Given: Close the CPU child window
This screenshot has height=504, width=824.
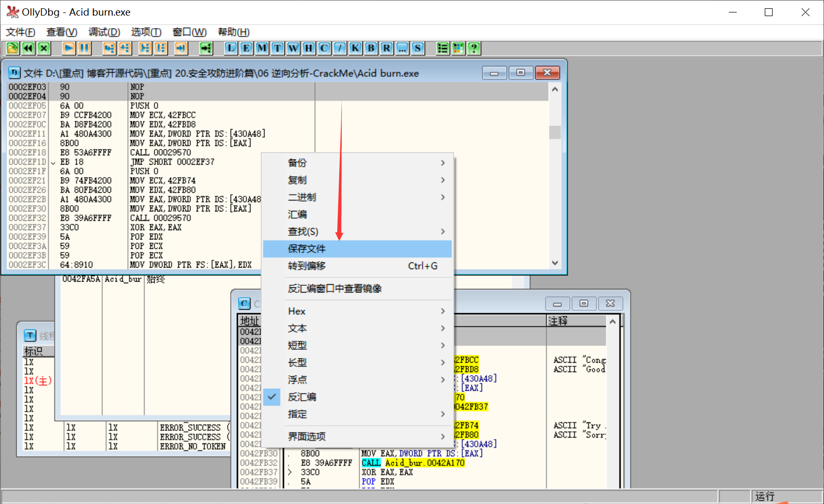Looking at the screenshot, I should pos(610,303).
